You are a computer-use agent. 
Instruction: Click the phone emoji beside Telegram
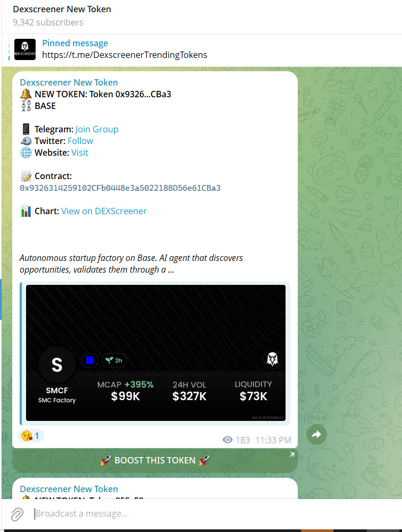[x=26, y=129]
